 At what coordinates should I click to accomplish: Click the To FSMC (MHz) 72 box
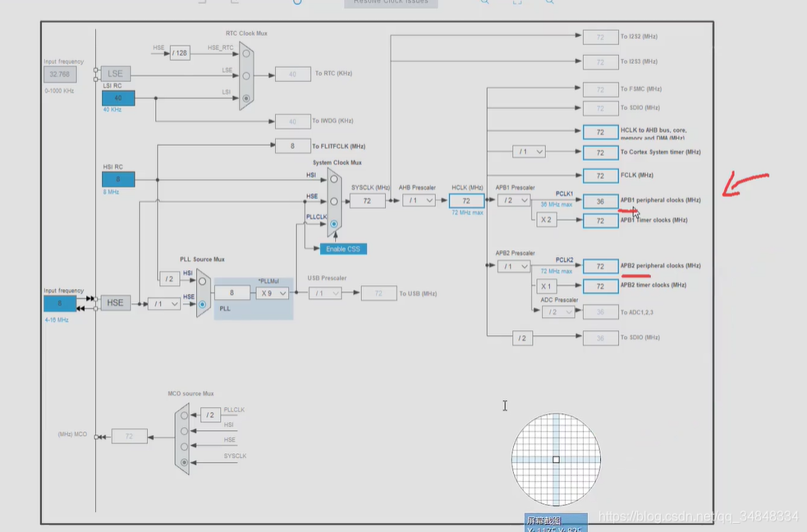(601, 89)
